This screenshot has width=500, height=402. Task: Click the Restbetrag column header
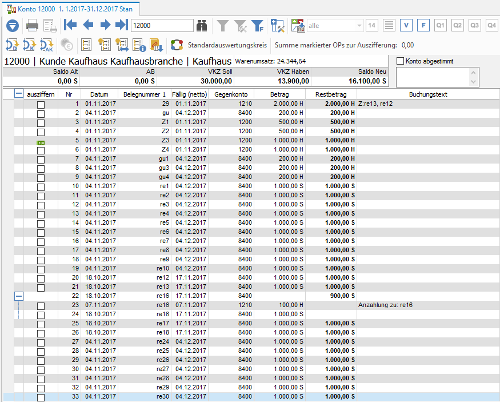331,94
